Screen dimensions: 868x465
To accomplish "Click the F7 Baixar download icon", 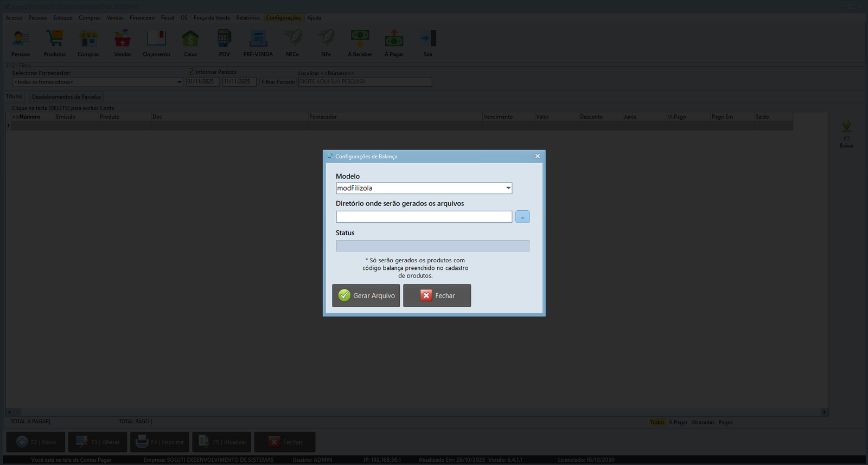I will pyautogui.click(x=846, y=128).
